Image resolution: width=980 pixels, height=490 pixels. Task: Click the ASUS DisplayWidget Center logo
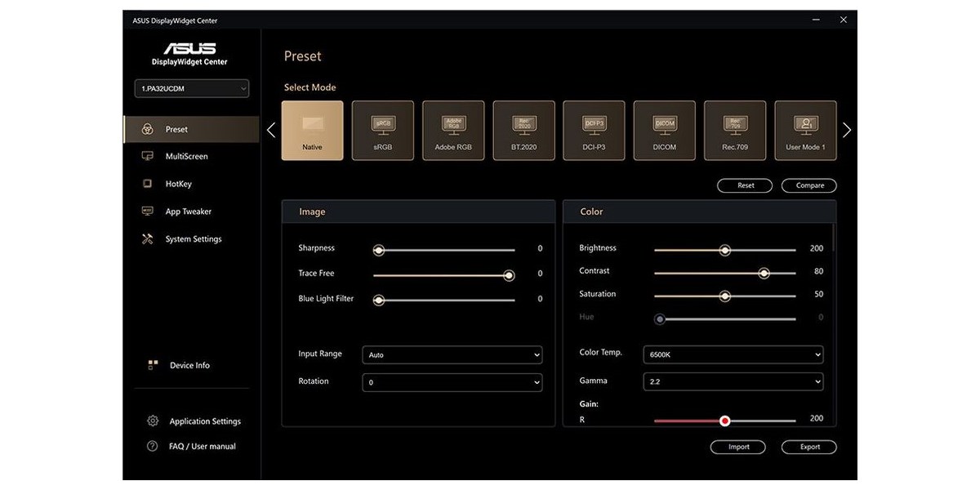tap(189, 54)
